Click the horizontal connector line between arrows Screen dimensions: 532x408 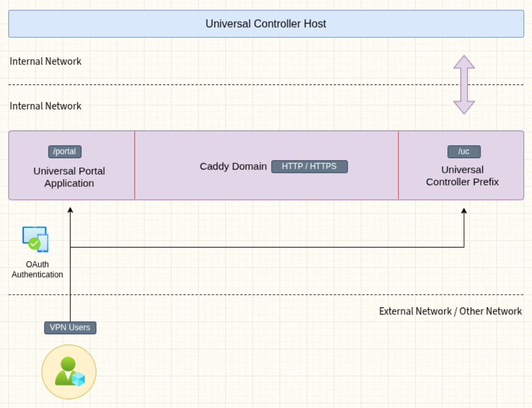click(267, 248)
